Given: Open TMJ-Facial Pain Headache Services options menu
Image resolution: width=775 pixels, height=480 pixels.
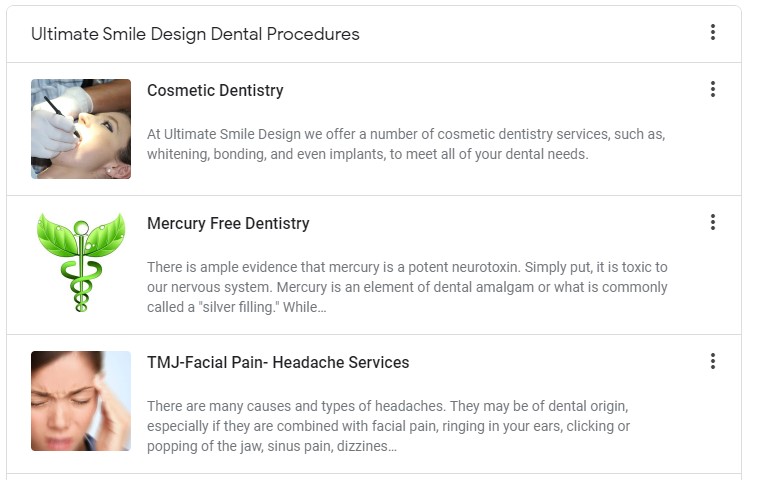Looking at the screenshot, I should [x=712, y=361].
